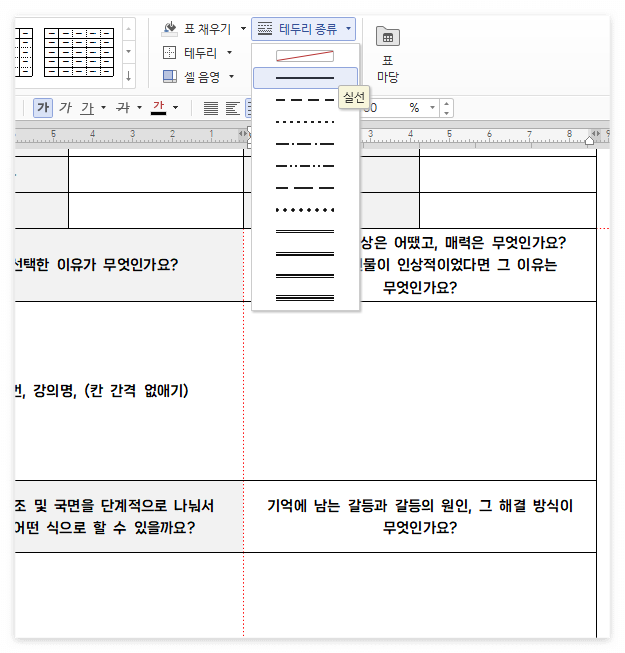Open the 표 채우기 fill button

coord(196,29)
